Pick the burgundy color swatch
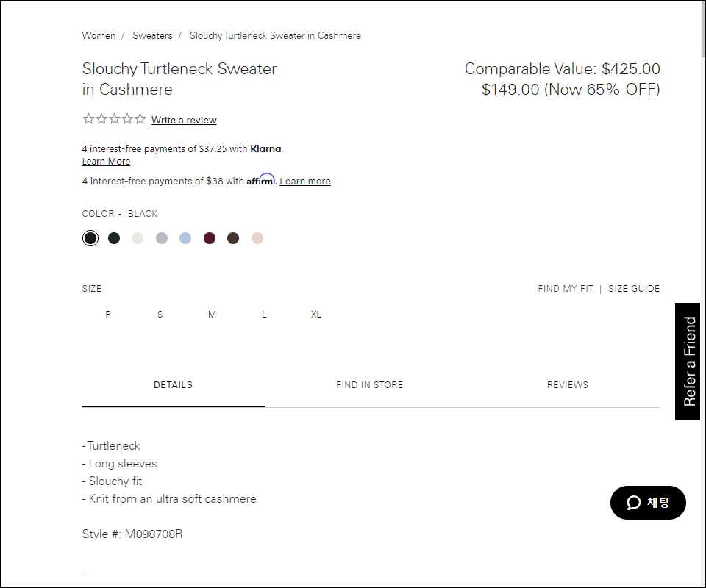The height and width of the screenshot is (588, 706). [210, 238]
